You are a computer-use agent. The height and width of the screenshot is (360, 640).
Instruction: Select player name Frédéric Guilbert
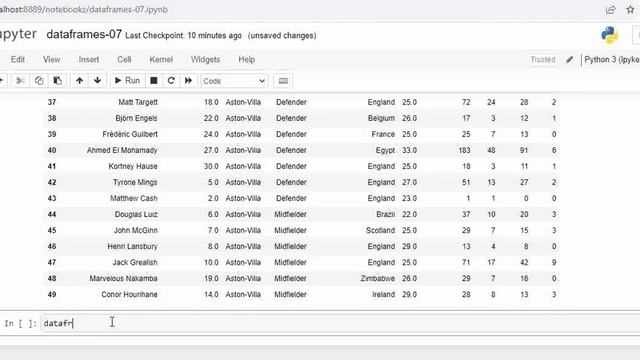pos(130,134)
